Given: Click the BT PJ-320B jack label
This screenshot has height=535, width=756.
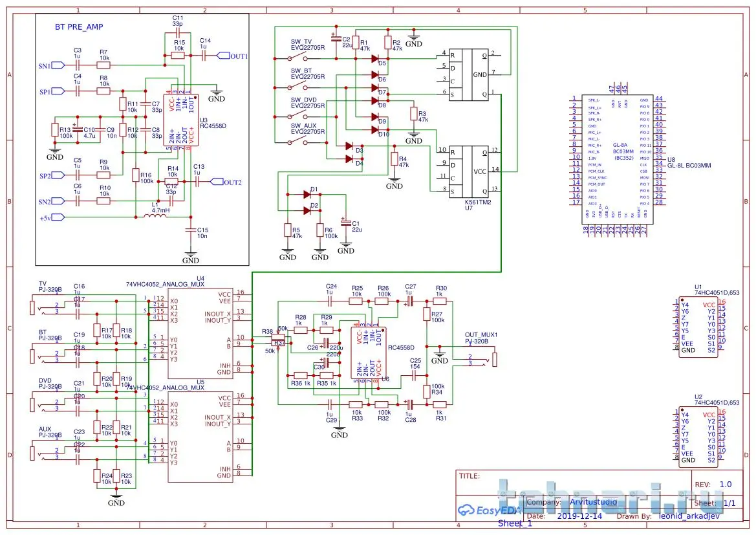Looking at the screenshot, I should point(50,335).
